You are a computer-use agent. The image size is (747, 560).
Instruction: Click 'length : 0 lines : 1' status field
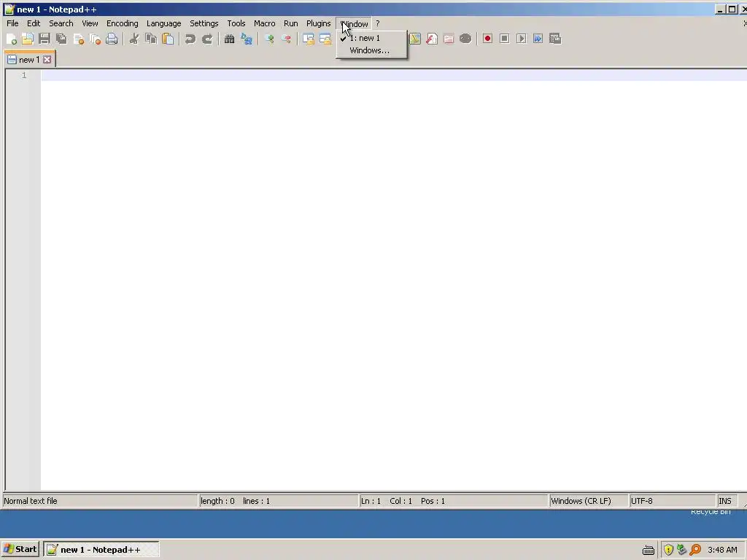[x=278, y=501]
